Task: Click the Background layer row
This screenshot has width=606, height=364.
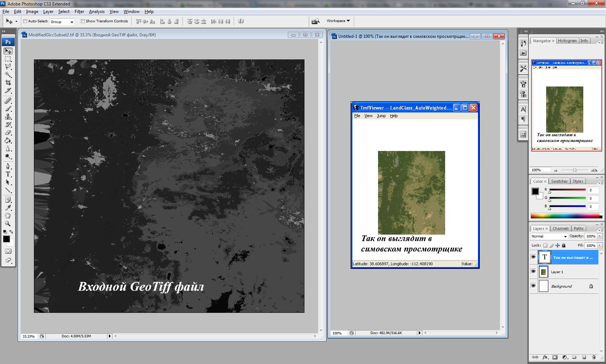Action: click(561, 286)
